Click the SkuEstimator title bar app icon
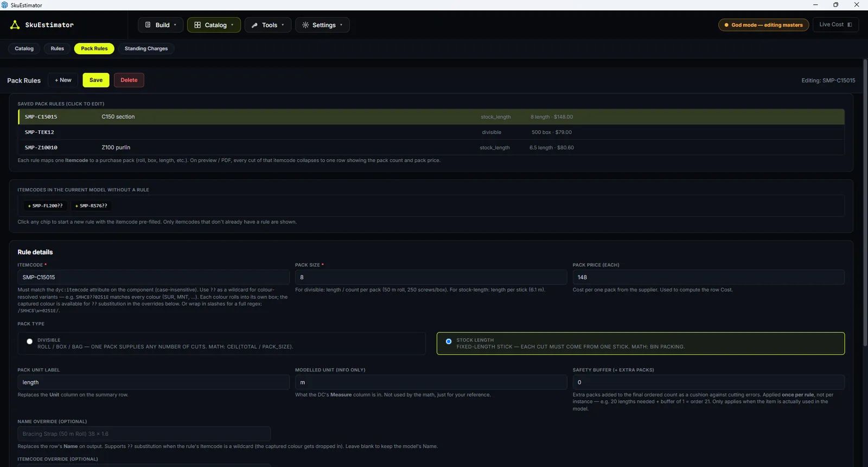Viewport: 868px width, 467px height. click(5, 5)
